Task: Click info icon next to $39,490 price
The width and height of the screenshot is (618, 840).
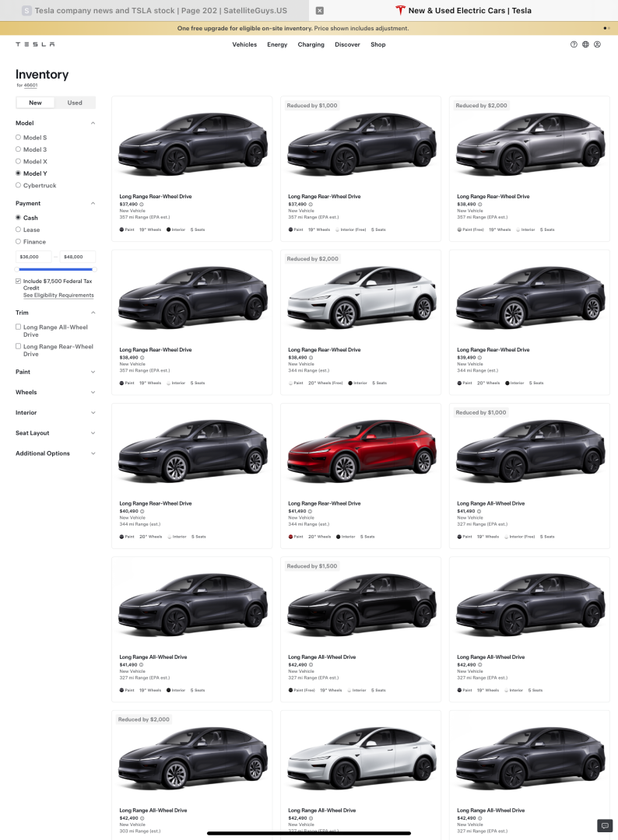Action: [x=479, y=357]
